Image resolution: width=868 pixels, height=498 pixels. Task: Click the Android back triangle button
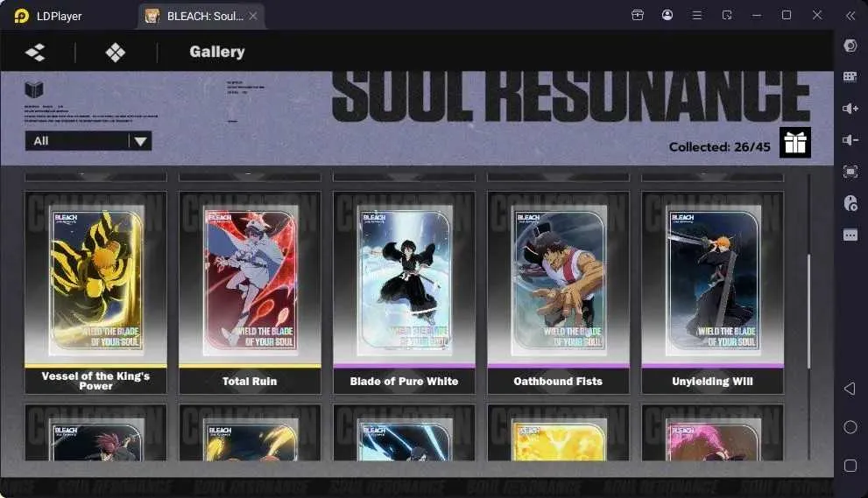850,389
